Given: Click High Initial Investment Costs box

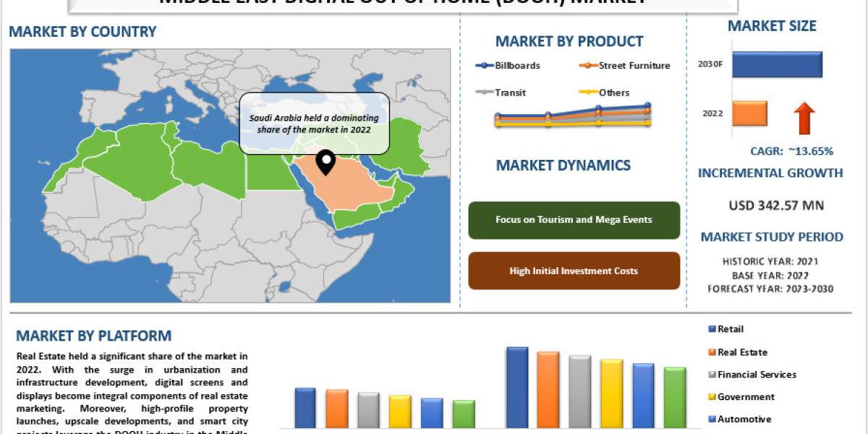Looking at the screenshot, I should pos(574,271).
